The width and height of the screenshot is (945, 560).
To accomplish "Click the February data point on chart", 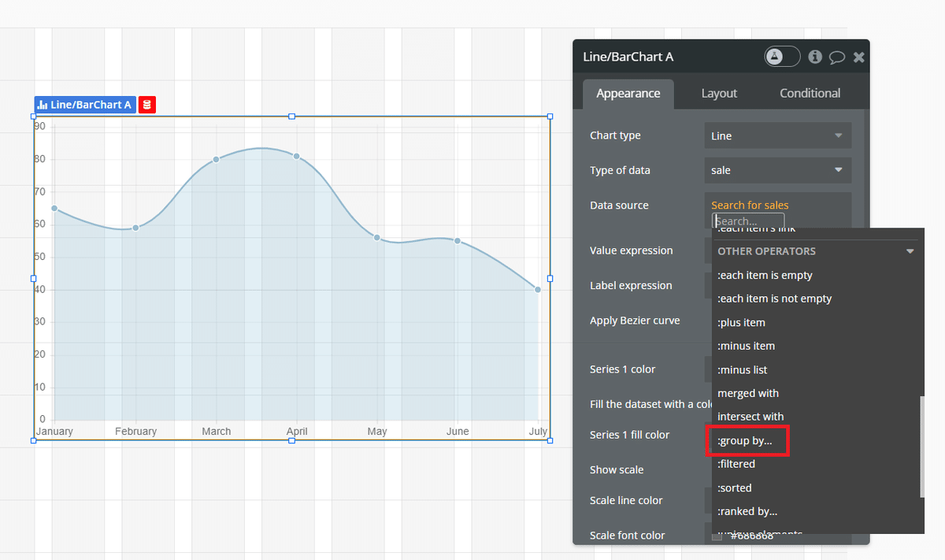I will click(x=135, y=228).
